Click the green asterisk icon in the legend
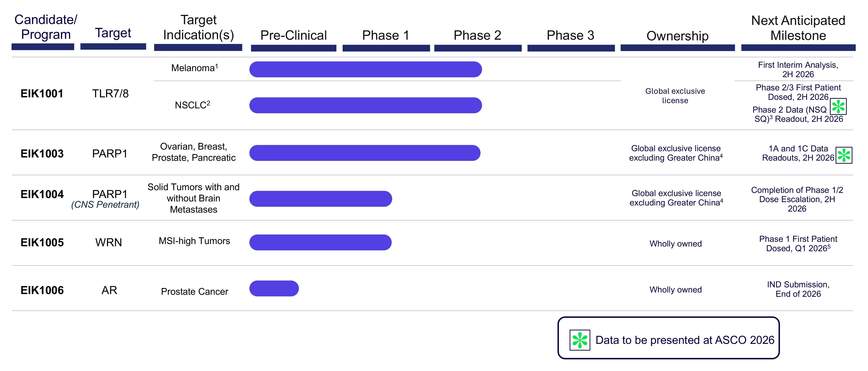 [580, 340]
